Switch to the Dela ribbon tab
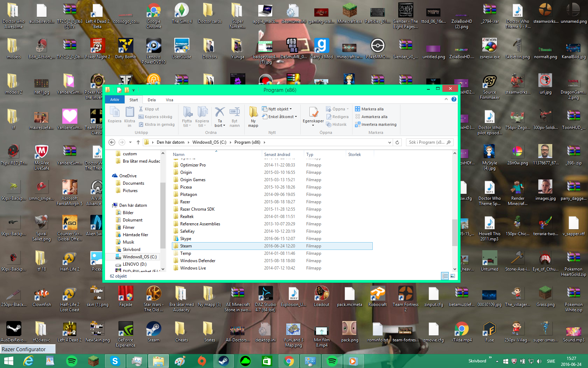The height and width of the screenshot is (368, 588). point(152,100)
